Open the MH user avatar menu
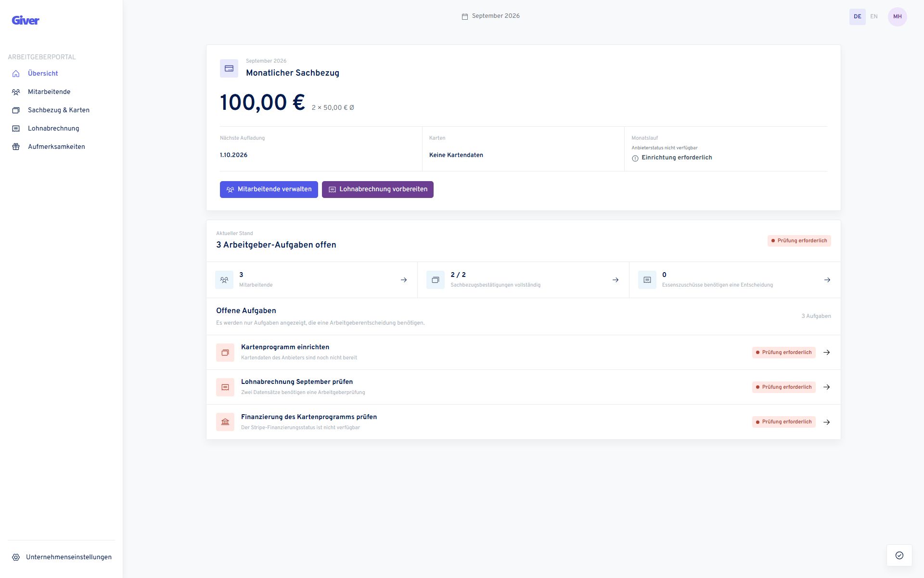Viewport: 924px width, 578px height. click(897, 16)
